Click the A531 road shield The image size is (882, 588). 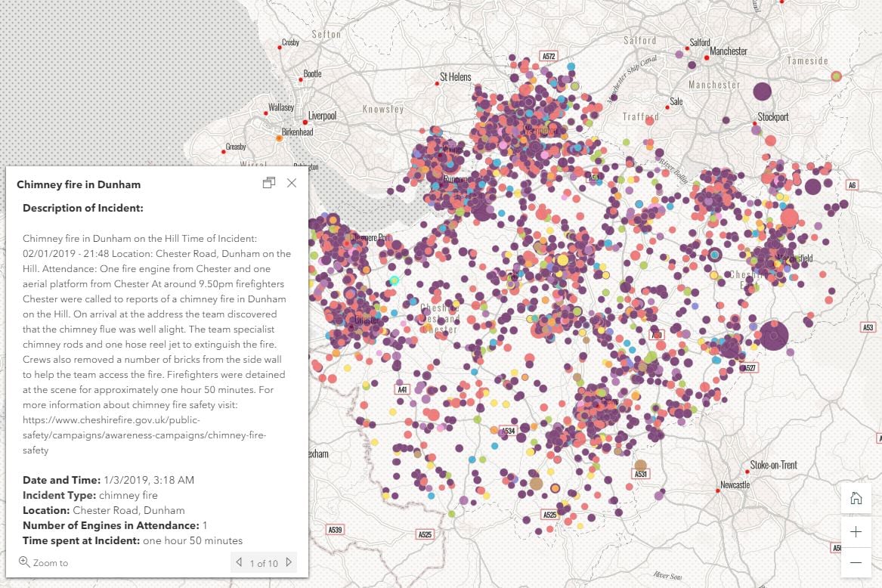(641, 474)
